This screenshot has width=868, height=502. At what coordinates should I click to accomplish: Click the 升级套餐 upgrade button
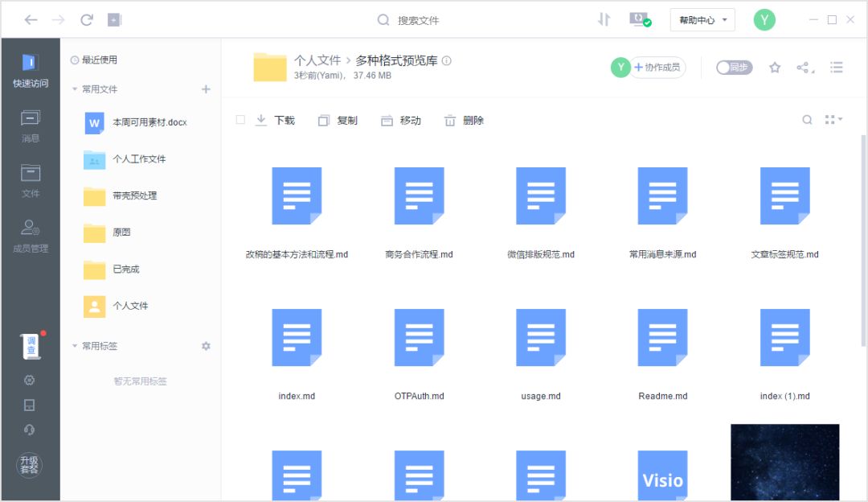pyautogui.click(x=30, y=465)
